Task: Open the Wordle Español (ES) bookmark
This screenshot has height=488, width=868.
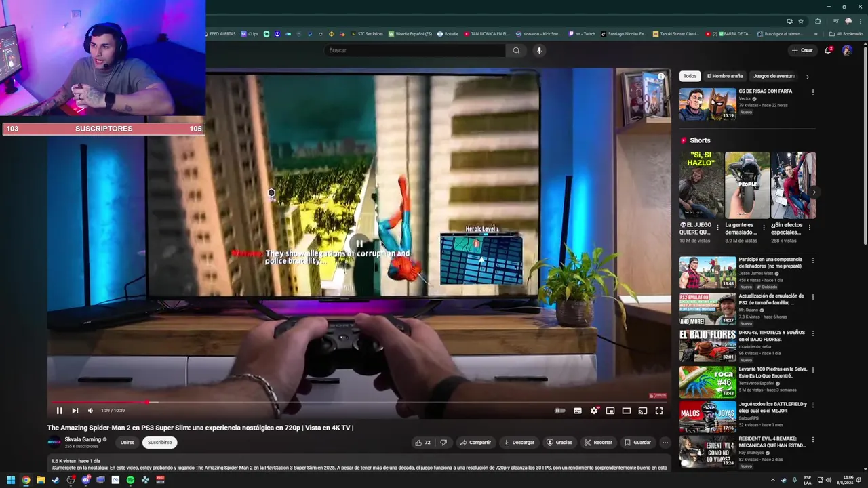Action: click(410, 34)
